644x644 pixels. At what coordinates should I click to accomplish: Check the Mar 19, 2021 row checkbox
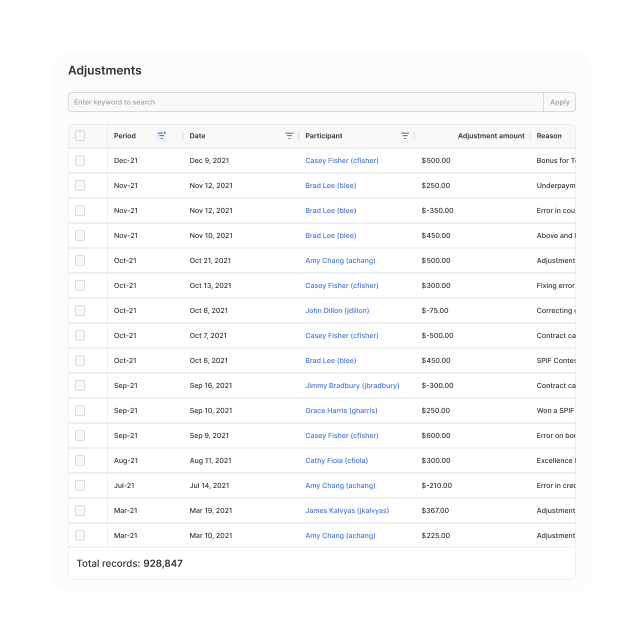pos(80,510)
